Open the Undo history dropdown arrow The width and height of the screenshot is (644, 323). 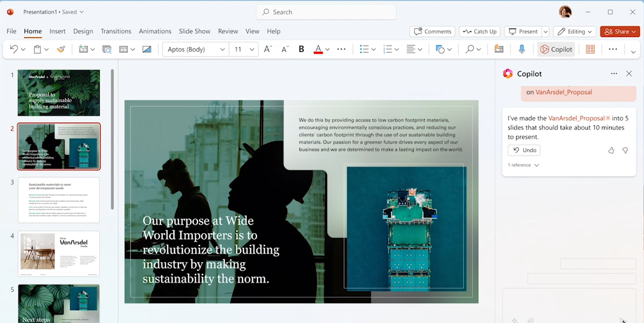click(23, 50)
